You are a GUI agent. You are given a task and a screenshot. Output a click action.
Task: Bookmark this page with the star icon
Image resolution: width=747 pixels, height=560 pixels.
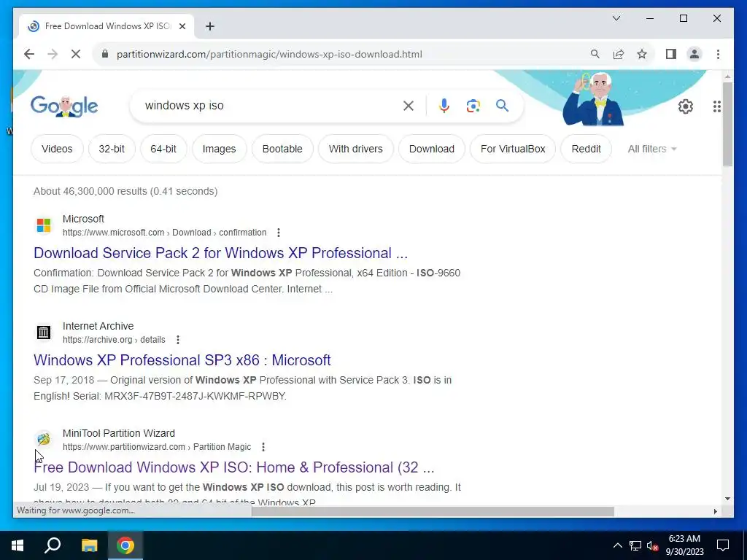tap(642, 54)
